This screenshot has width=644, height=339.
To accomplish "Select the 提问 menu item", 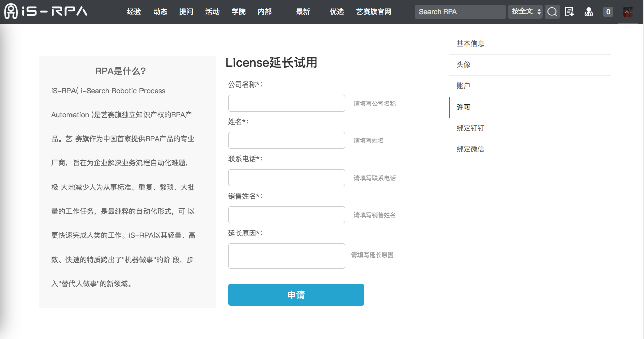I will coord(186,11).
